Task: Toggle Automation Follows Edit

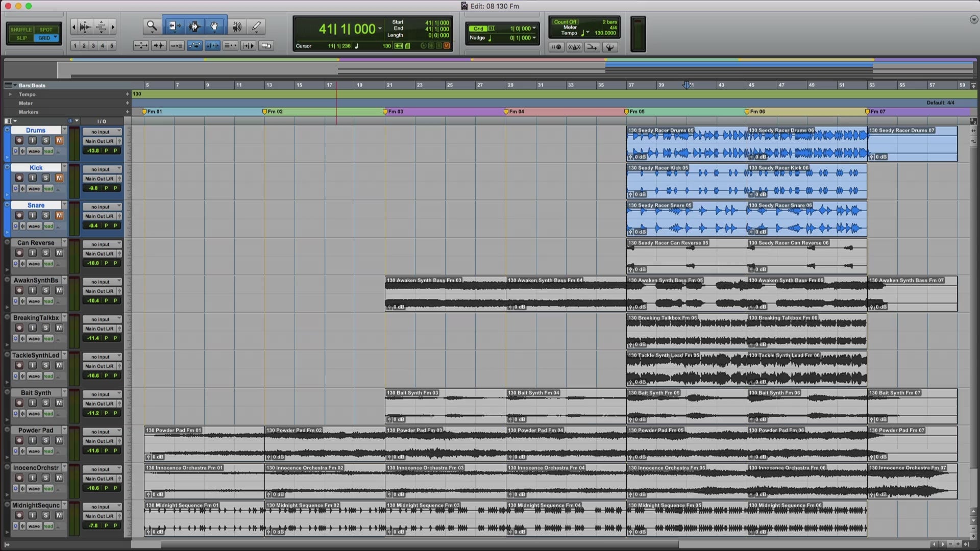Action: [x=194, y=46]
